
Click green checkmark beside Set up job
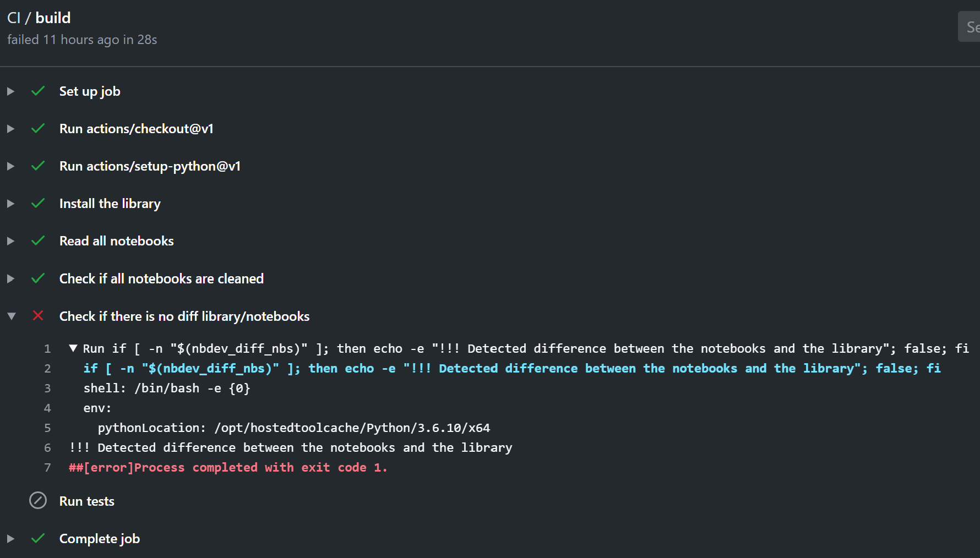[38, 91]
